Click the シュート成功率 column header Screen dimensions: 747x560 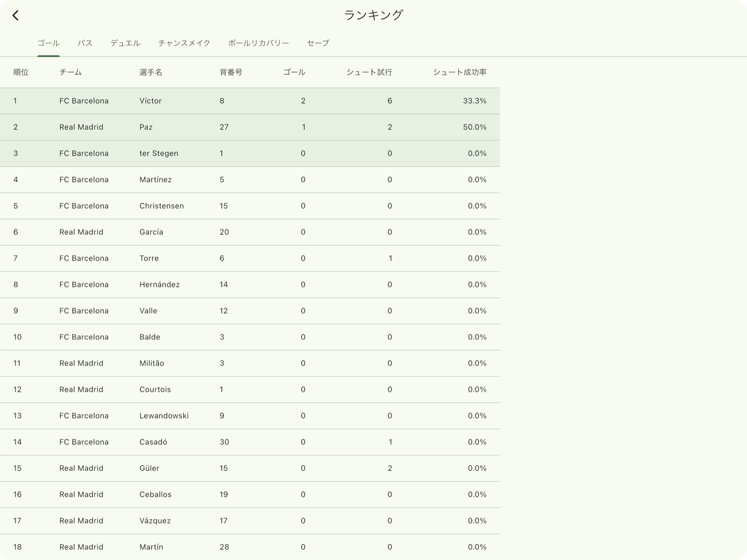pyautogui.click(x=459, y=72)
